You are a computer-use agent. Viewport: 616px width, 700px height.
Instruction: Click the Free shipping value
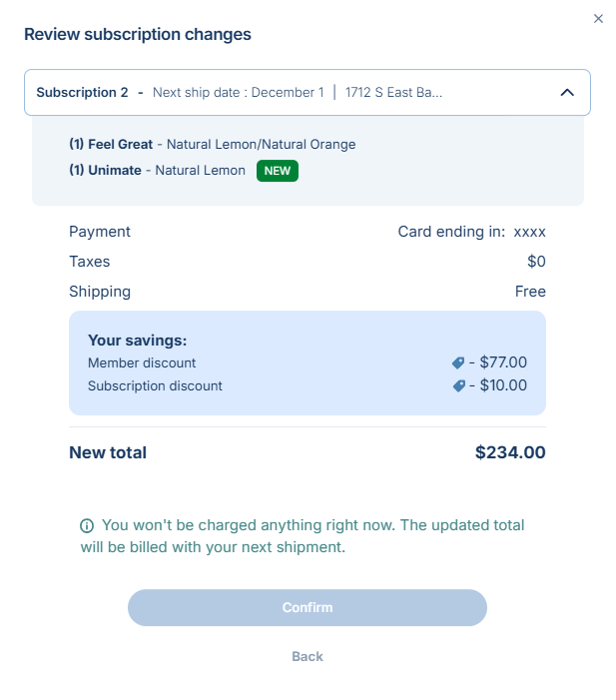click(x=530, y=292)
